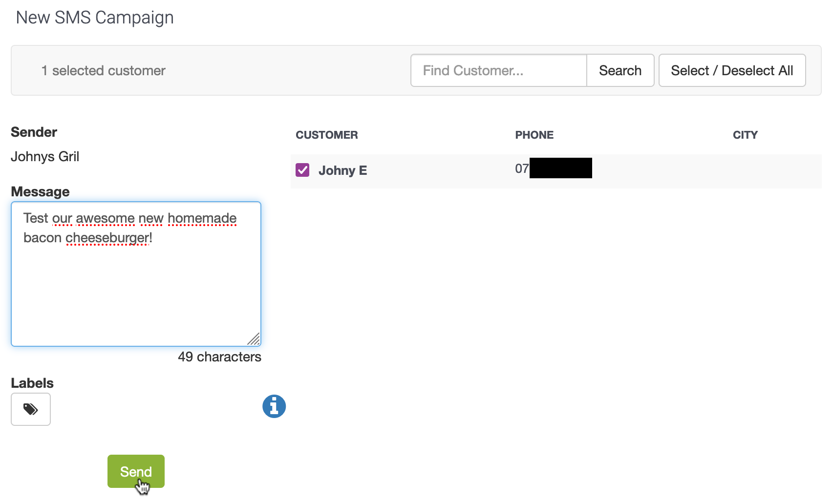Click the 1 selected customer label
The width and height of the screenshot is (833, 504).
[104, 70]
